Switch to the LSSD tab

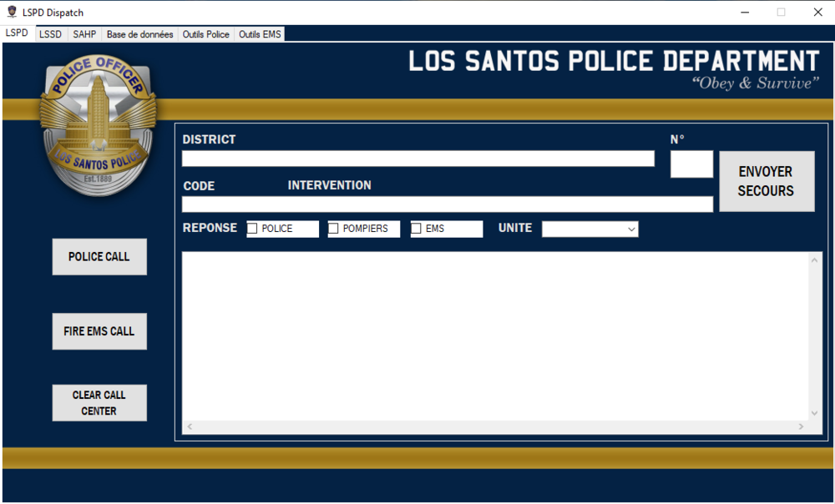[50, 34]
